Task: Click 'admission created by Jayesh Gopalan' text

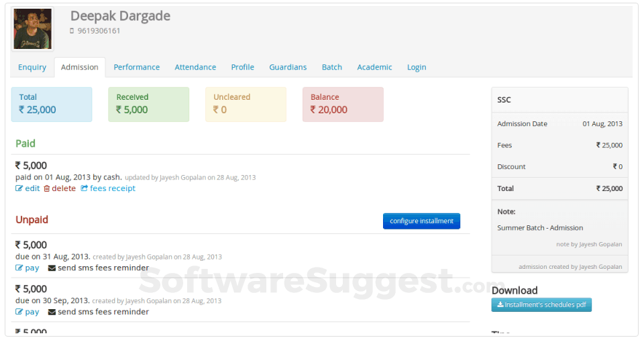Action: 570,267
